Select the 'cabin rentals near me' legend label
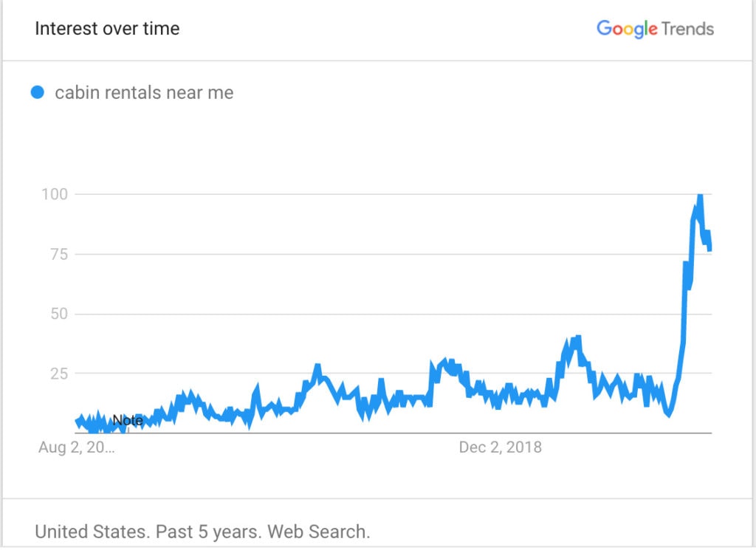The width and height of the screenshot is (756, 550). [x=144, y=92]
